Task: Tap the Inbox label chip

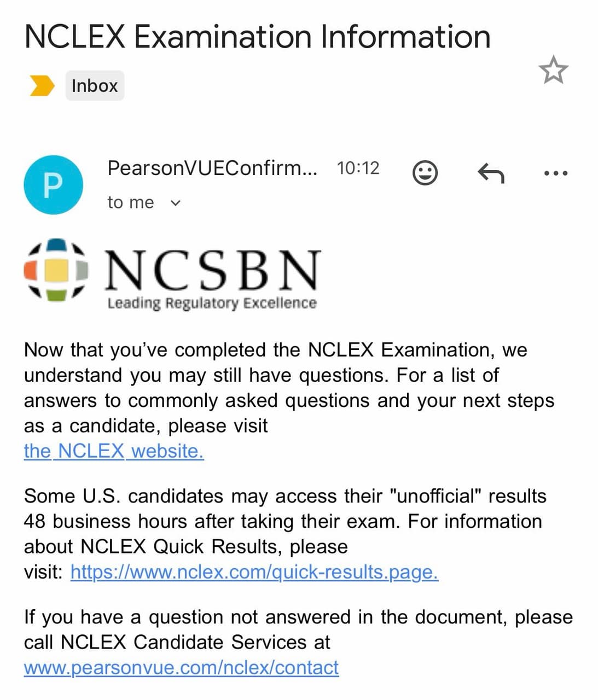Action: (95, 85)
